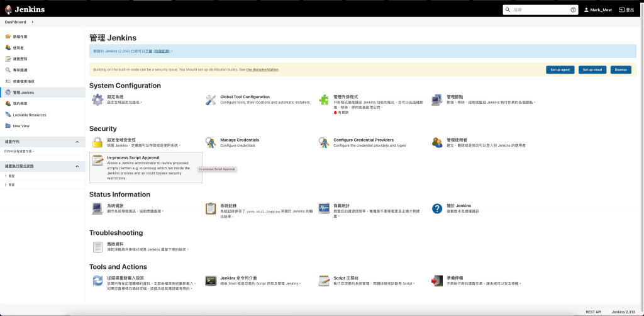Viewport: 644px width, 316px height.
Task: Click the 從磁碟重新載入設定 reload arrows icon
Action: (x=97, y=281)
